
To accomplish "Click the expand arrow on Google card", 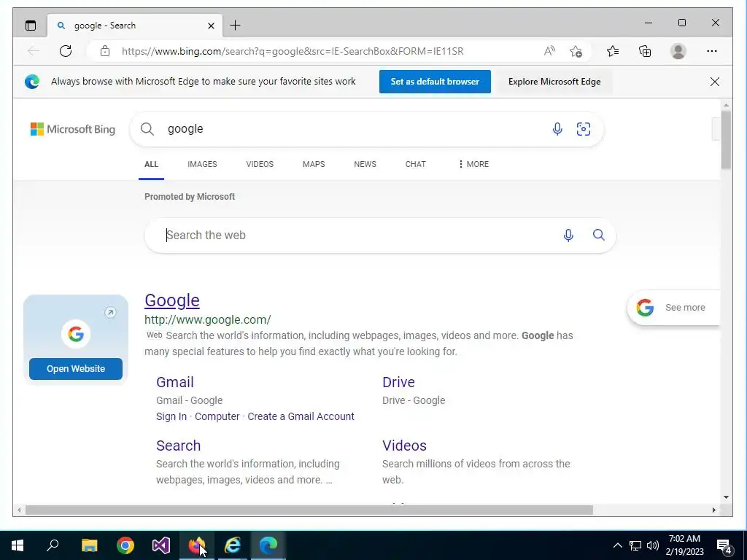I will pyautogui.click(x=111, y=312).
